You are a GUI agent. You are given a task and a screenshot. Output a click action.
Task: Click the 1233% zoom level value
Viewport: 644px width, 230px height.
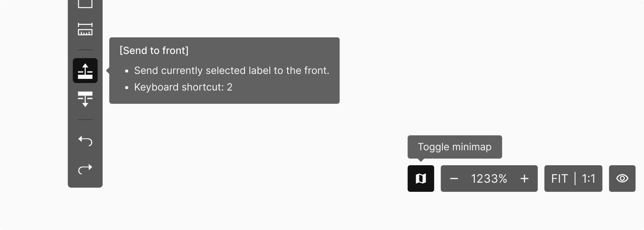[x=489, y=179]
